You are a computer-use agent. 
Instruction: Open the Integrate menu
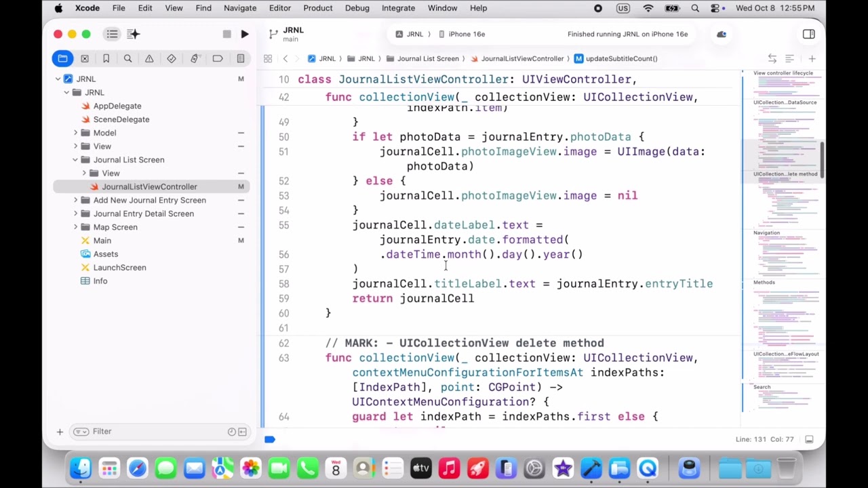[x=398, y=8]
